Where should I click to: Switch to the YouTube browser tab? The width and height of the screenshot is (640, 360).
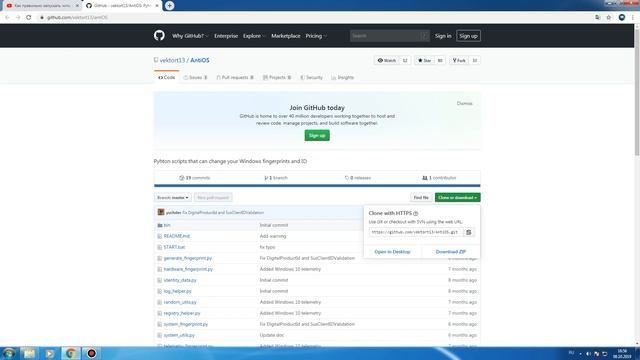42,6
